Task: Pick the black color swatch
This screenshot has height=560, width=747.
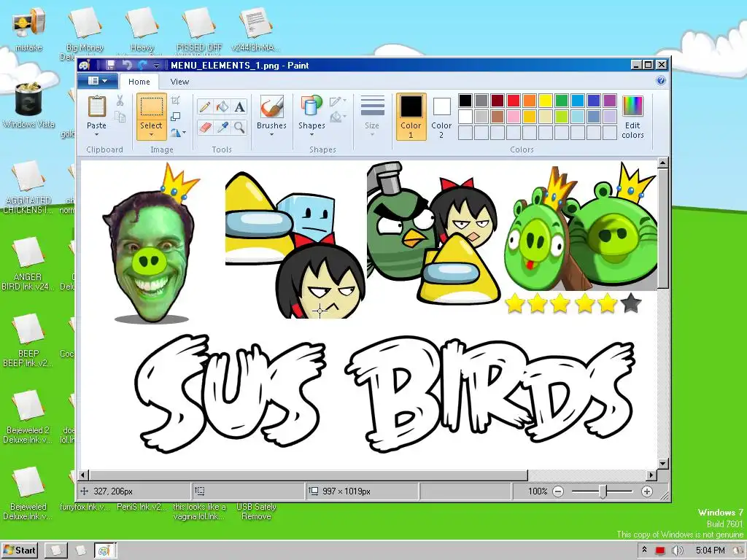Action: pos(465,101)
